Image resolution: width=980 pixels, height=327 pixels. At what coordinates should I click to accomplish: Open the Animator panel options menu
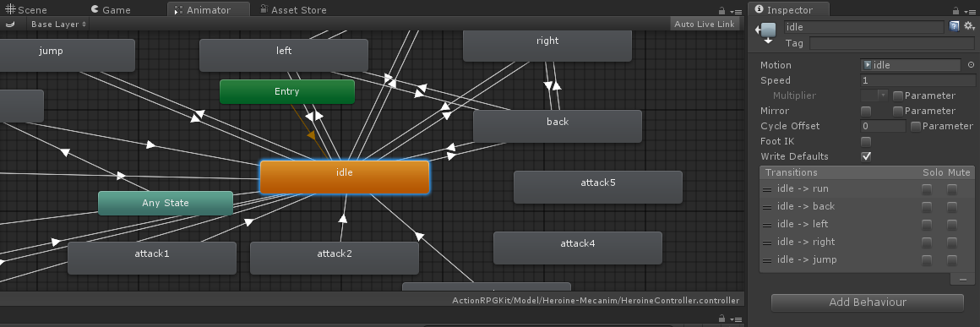735,11
